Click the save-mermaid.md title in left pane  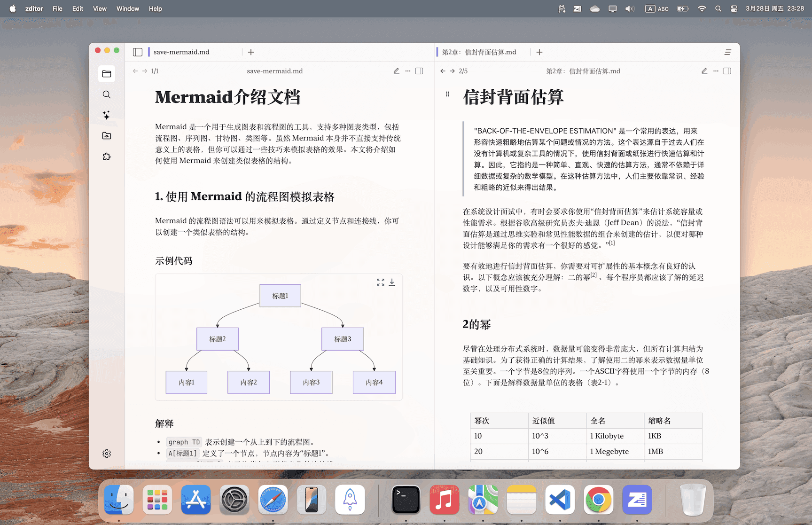point(275,71)
